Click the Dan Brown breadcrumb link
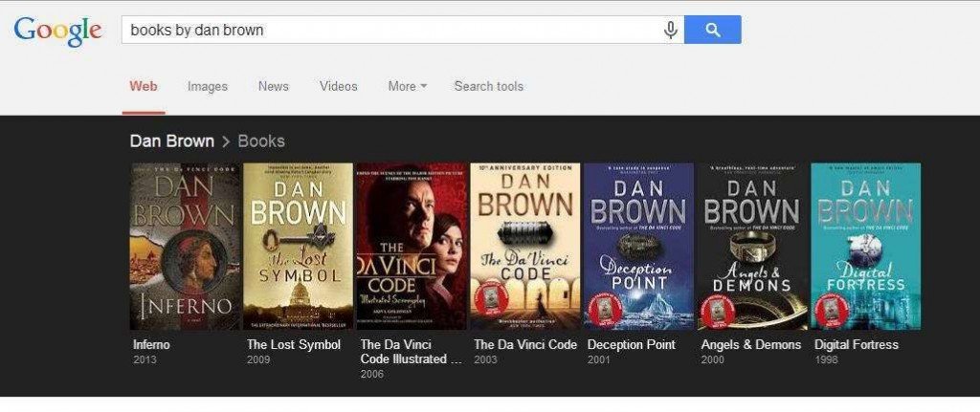The height and width of the screenshot is (412, 980). [x=172, y=141]
